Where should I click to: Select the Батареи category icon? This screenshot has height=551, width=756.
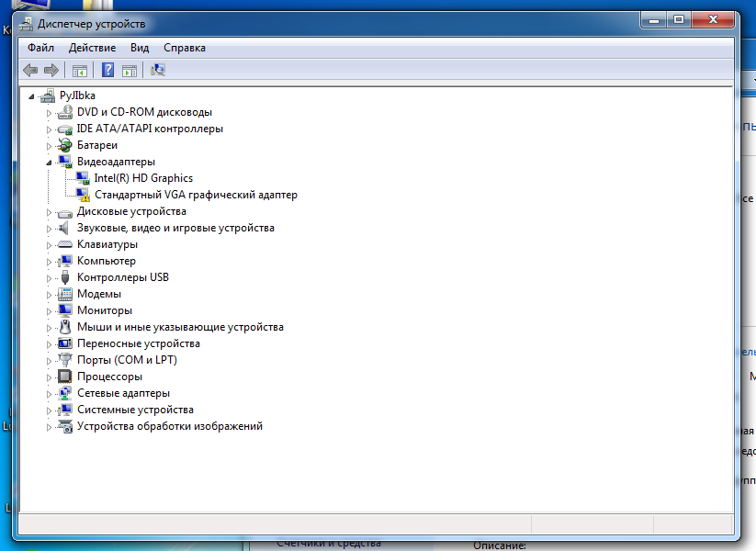(64, 145)
